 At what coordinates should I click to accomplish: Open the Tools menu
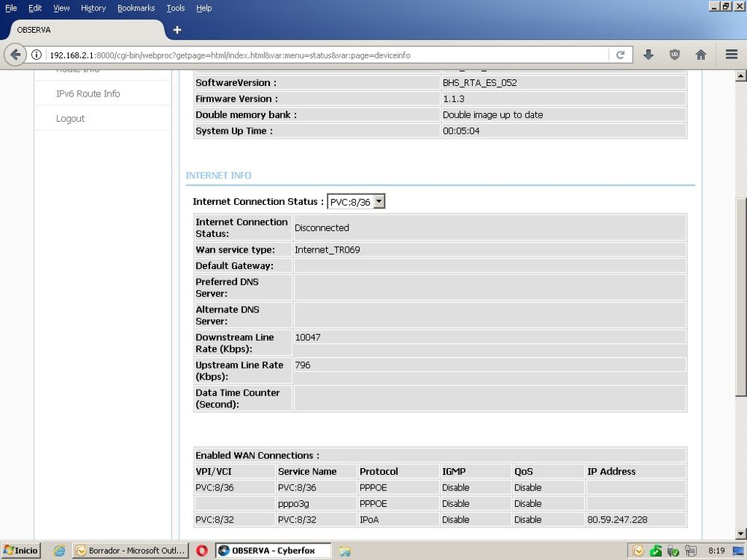[x=176, y=8]
